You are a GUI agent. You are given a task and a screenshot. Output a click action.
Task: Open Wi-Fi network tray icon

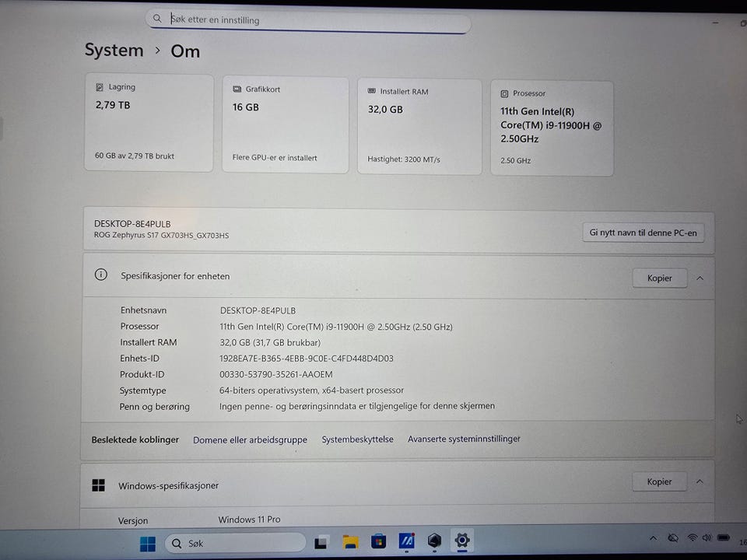[693, 537]
